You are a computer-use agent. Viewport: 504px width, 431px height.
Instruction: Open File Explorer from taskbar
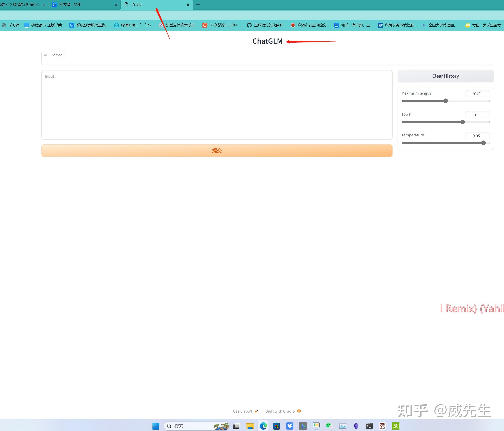pyautogui.click(x=250, y=426)
